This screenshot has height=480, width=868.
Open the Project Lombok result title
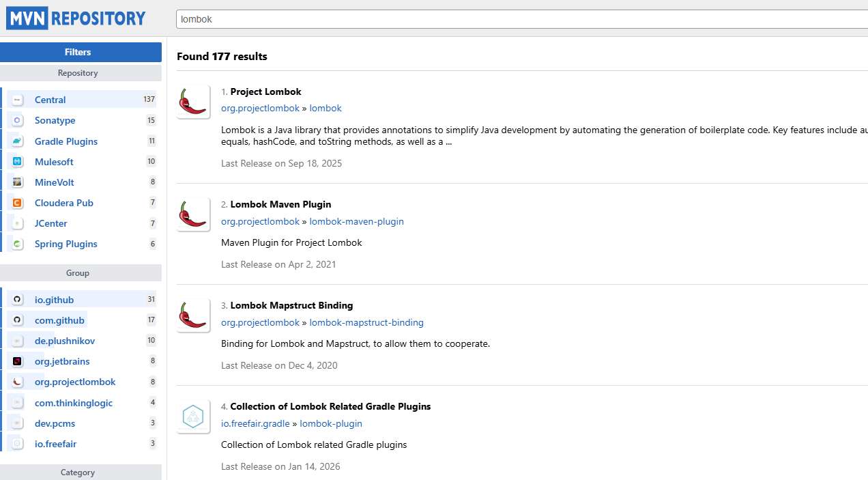click(x=265, y=91)
